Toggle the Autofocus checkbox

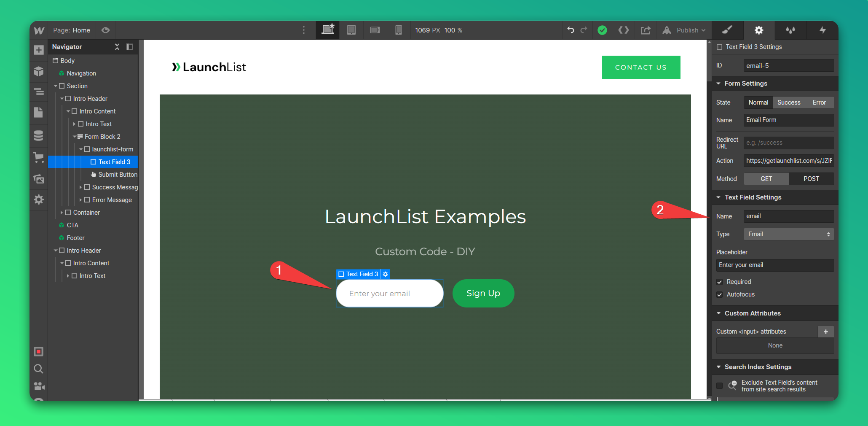pyautogui.click(x=720, y=294)
